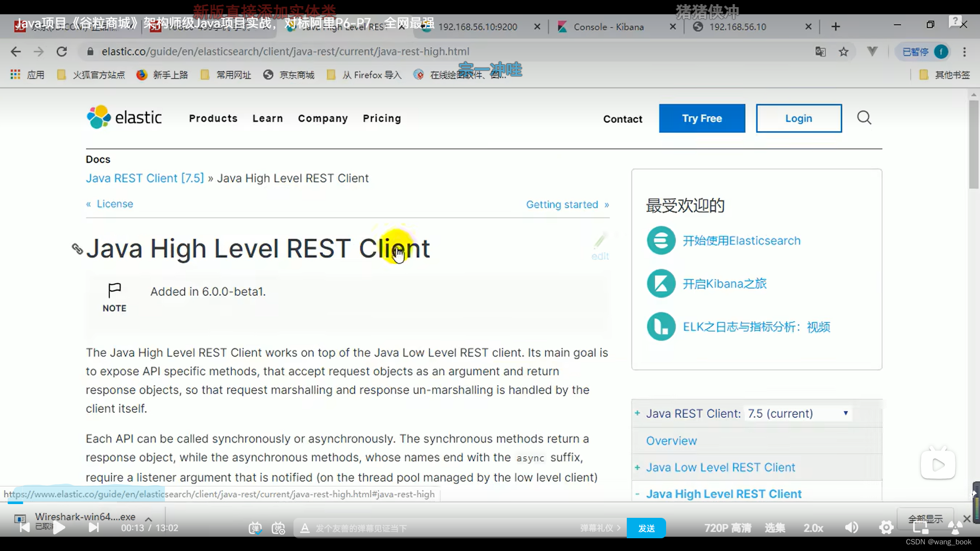Open the Contact link
This screenshot has width=980, height=551.
coord(623,119)
